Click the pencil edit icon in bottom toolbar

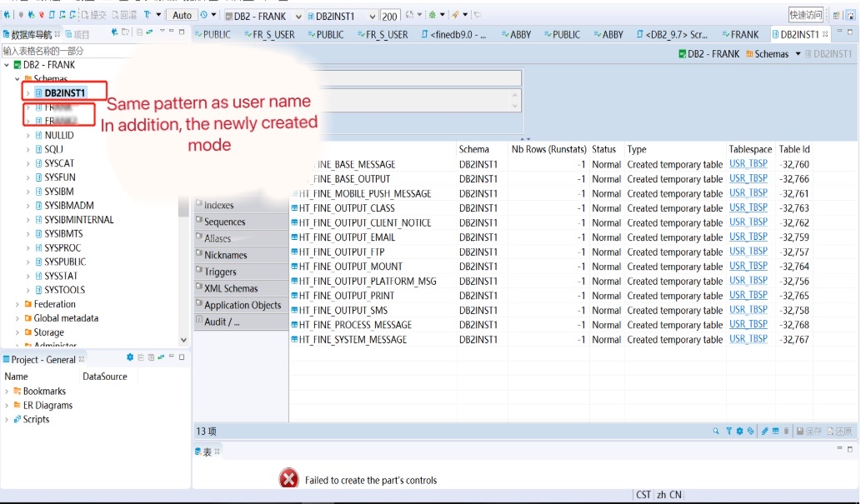pyautogui.click(x=764, y=432)
